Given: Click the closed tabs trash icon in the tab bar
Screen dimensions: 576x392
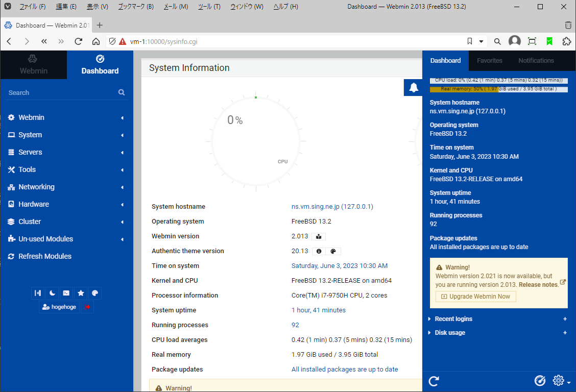Looking at the screenshot, I should (x=568, y=26).
